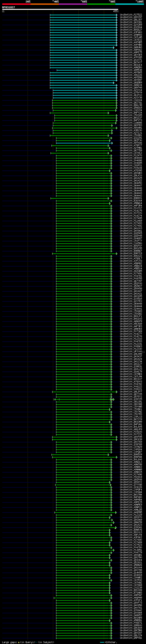Select the UniRef100_Q39831 label
Viewport: 146px width, 644px height.
click(131, 366)
